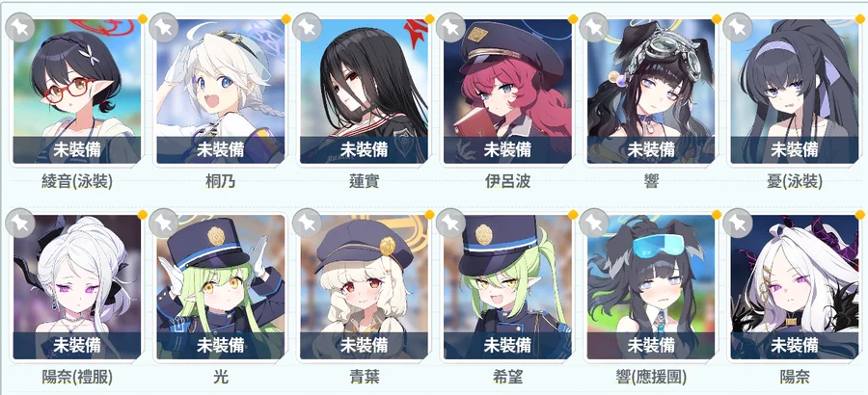The width and height of the screenshot is (868, 395).
Task: Click 未裝備 label on 桐乃 card
Action: pos(220,149)
